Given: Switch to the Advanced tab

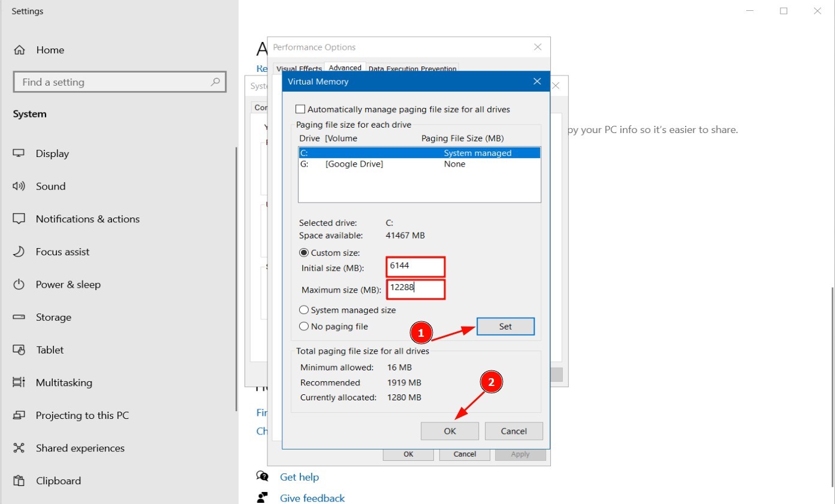Looking at the screenshot, I should pos(345,68).
